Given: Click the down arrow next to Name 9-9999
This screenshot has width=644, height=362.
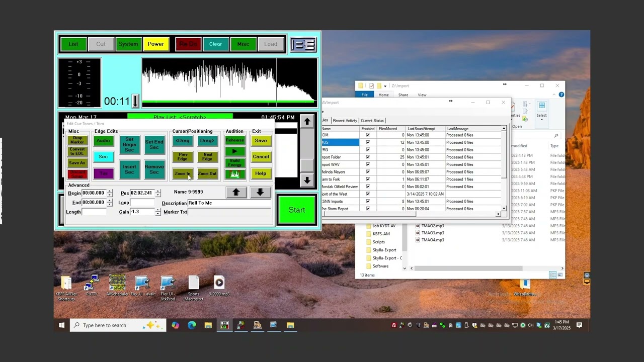Looking at the screenshot, I should coord(260,192).
